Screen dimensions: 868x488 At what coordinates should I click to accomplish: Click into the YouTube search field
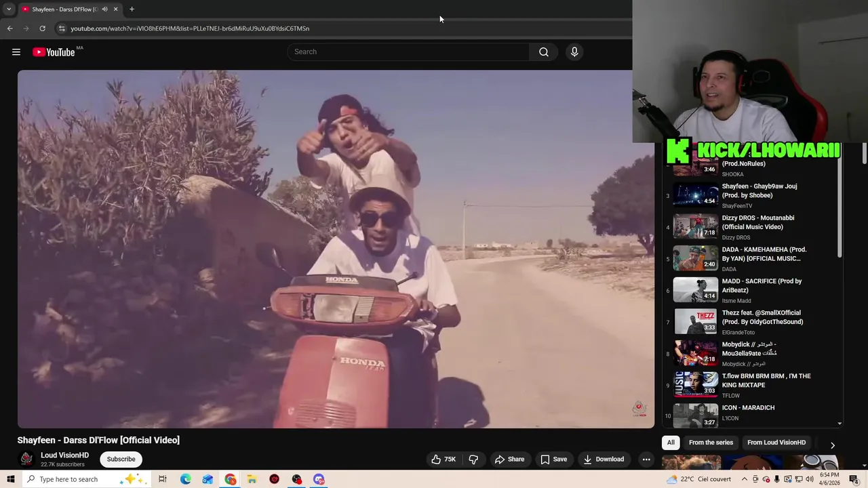[409, 52]
